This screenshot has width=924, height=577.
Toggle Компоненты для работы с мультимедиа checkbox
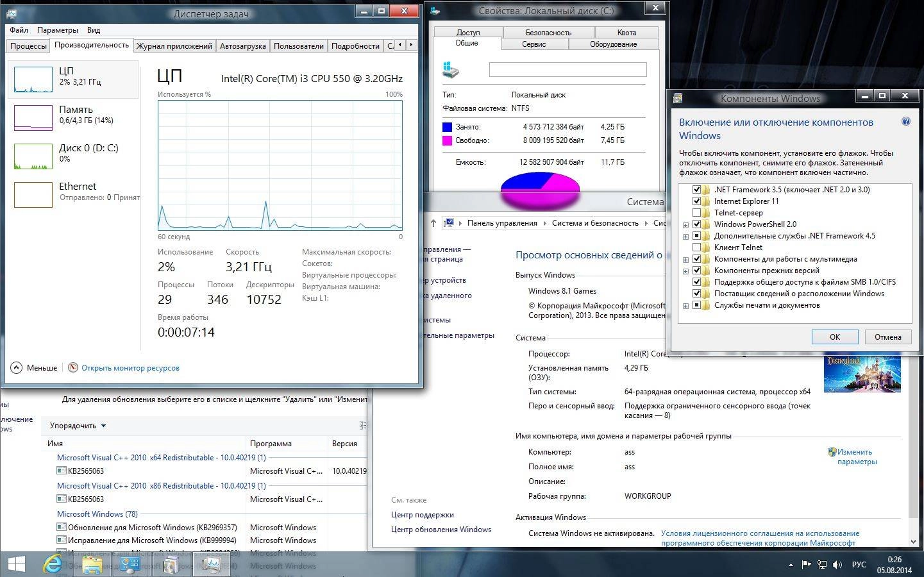696,259
